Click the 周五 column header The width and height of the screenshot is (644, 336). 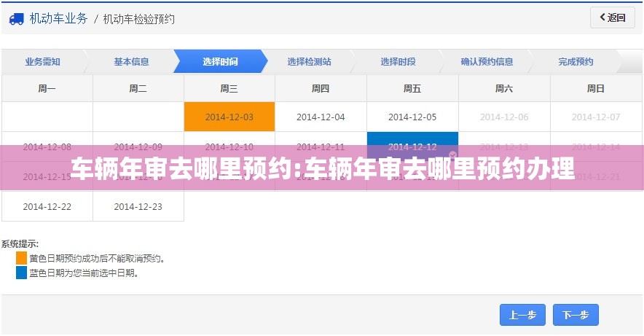pyautogui.click(x=412, y=88)
